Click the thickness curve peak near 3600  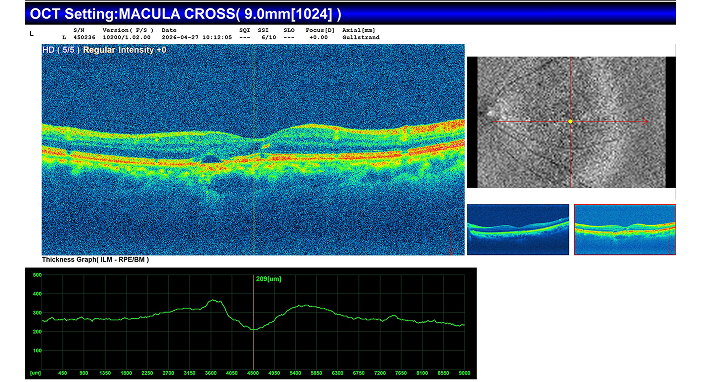coord(214,301)
